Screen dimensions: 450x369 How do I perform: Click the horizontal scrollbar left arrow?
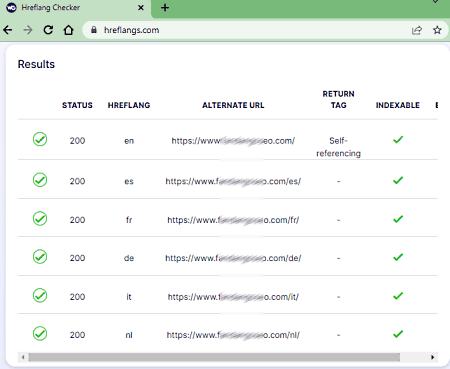23,357
